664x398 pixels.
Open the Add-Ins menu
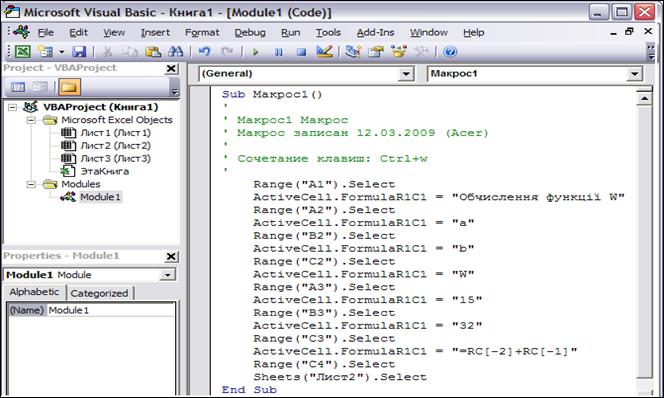[375, 33]
